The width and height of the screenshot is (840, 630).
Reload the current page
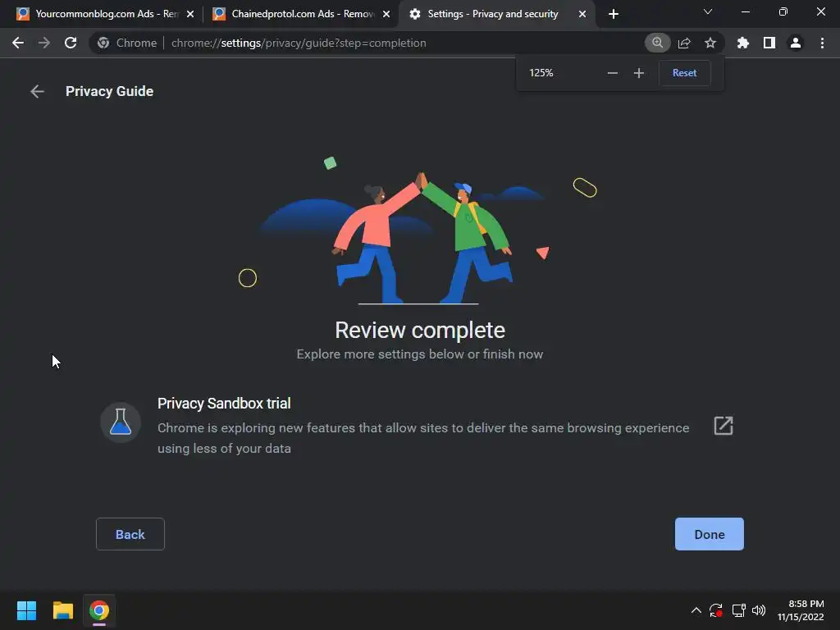click(x=71, y=43)
